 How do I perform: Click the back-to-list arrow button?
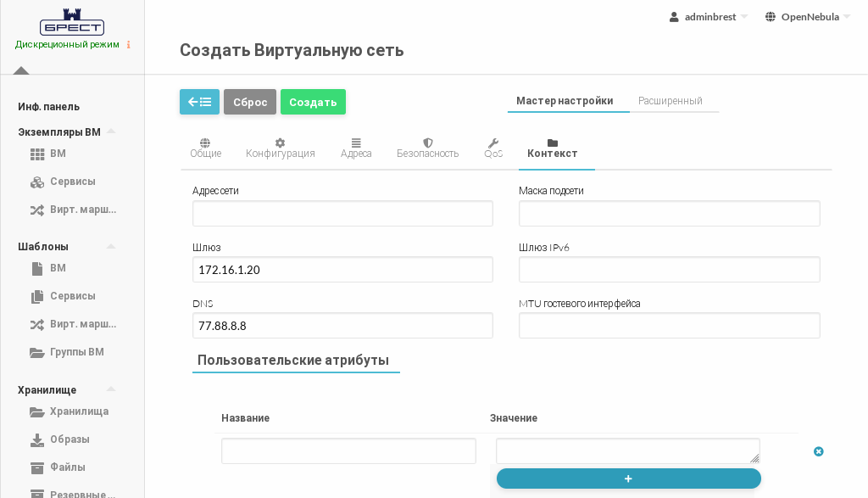click(199, 102)
